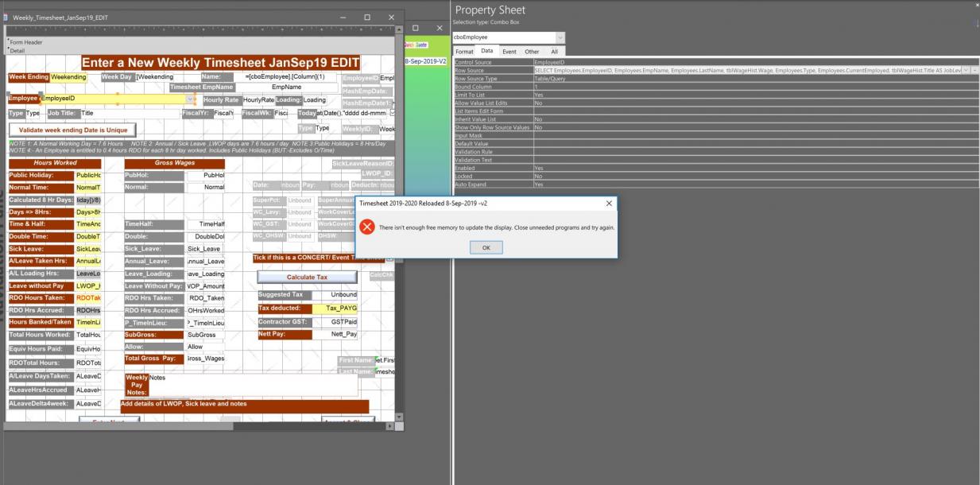
Task: Select the Detail section bar
Action: [x=199, y=51]
